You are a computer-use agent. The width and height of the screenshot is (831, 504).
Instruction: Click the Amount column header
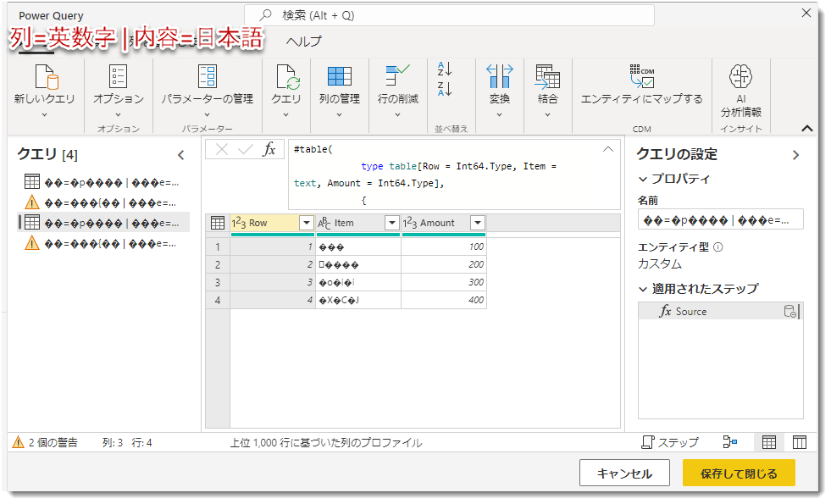point(444,223)
